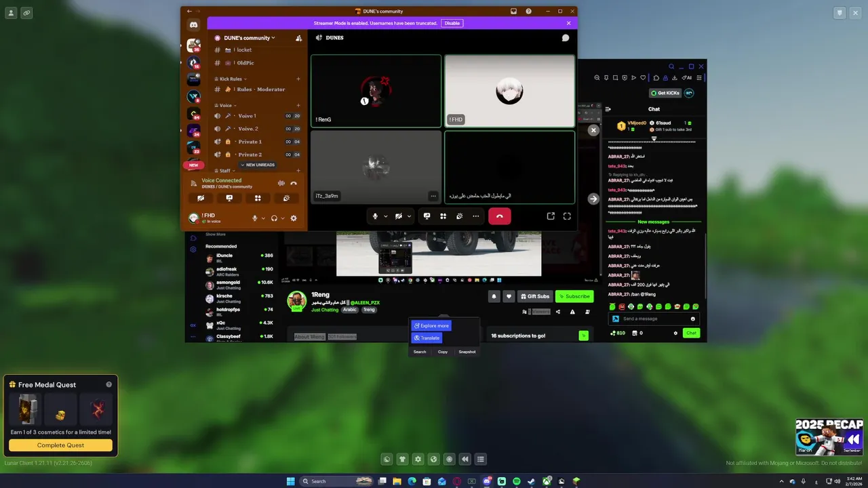Deafen headphones in the Discord user panel
The height and width of the screenshot is (488, 868).
click(x=274, y=218)
